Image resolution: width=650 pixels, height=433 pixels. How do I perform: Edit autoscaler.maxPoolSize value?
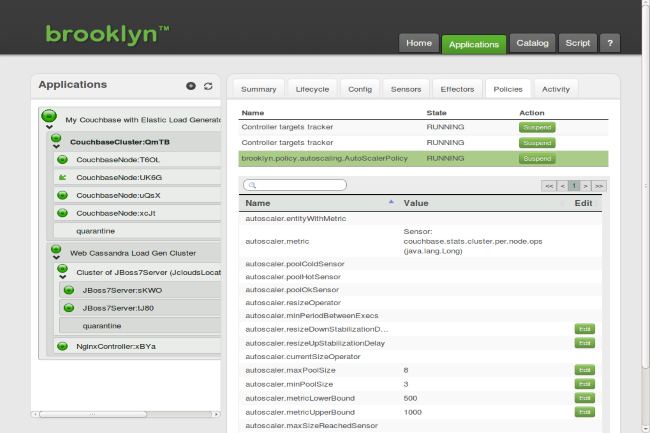(x=585, y=370)
